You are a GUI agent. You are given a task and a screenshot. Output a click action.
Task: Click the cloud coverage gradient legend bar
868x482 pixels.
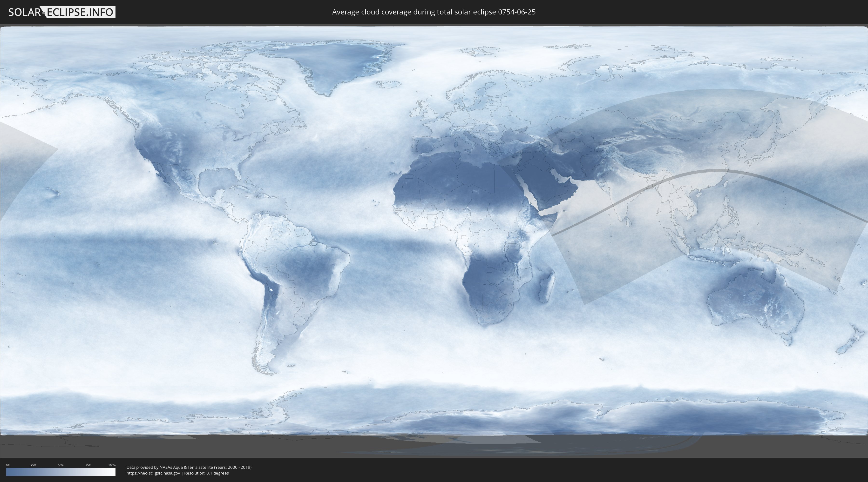(61, 472)
